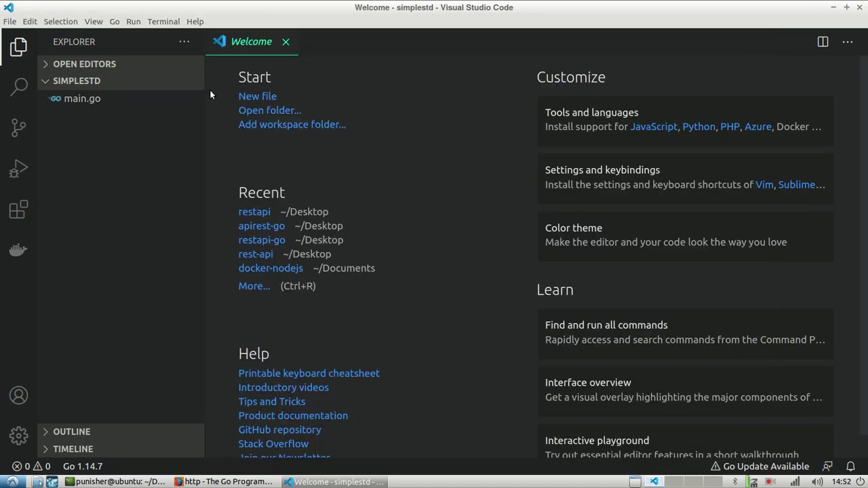Click the notifications bell in status bar
The height and width of the screenshot is (488, 868).
click(850, 466)
